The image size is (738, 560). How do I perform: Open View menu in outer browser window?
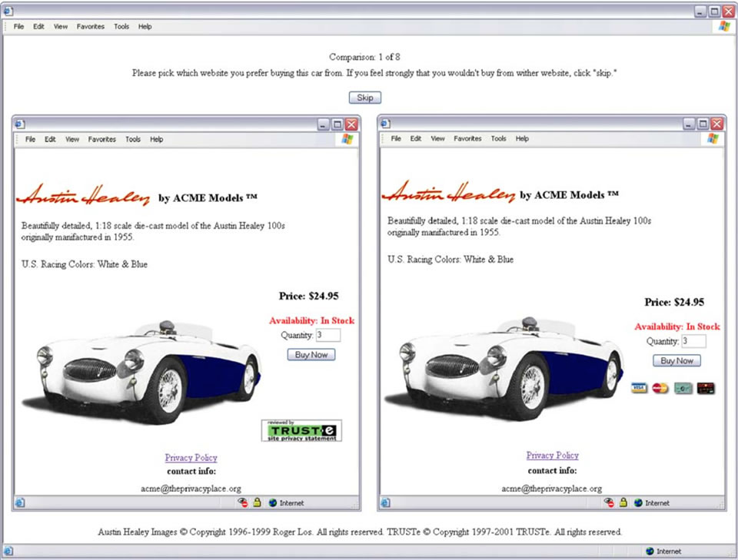tap(61, 26)
